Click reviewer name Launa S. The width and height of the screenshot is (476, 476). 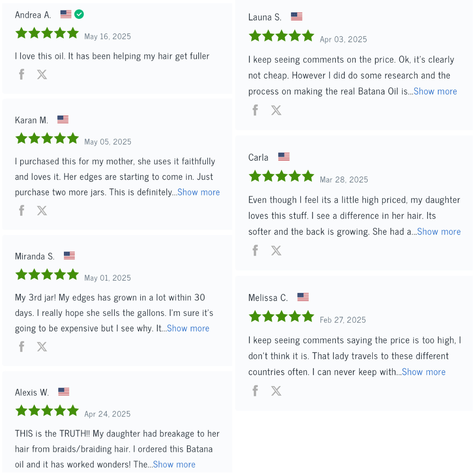point(264,17)
